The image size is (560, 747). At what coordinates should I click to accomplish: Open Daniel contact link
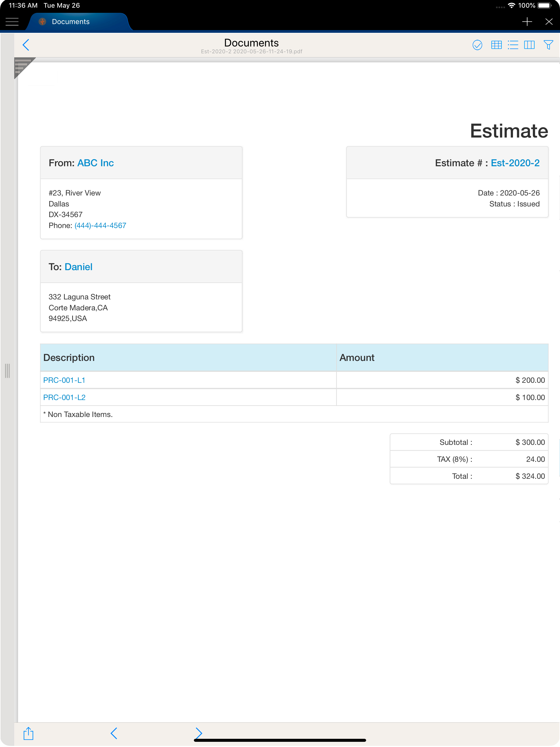coord(78,267)
